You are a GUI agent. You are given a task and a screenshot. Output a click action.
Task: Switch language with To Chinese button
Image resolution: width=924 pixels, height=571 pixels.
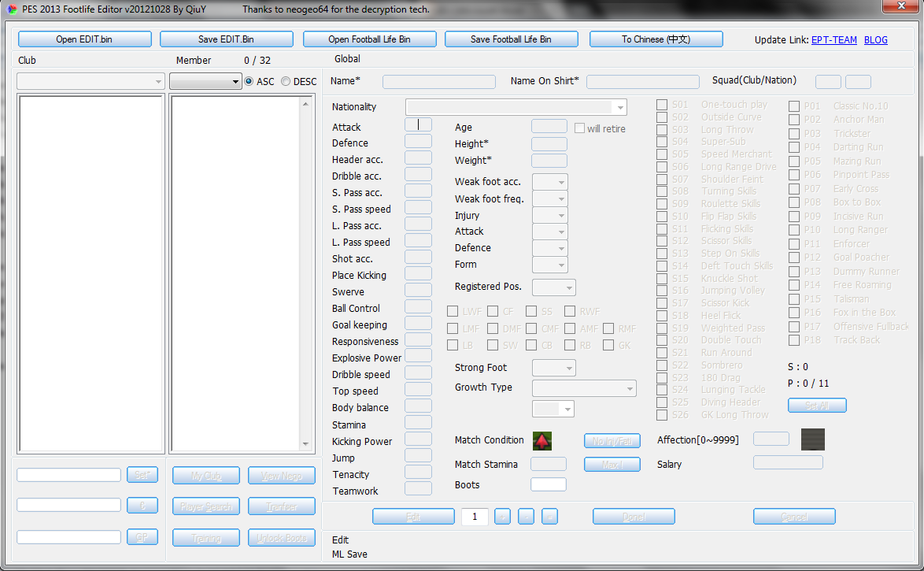click(x=656, y=39)
